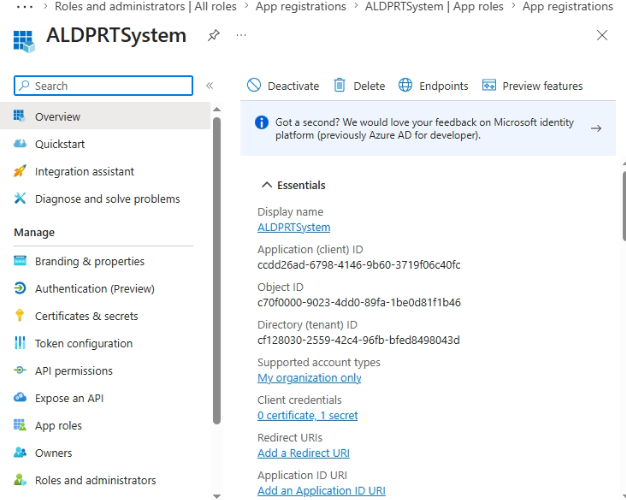This screenshot has width=626, height=500.
Task: Focus the sidebar Search box
Action: click(x=103, y=85)
